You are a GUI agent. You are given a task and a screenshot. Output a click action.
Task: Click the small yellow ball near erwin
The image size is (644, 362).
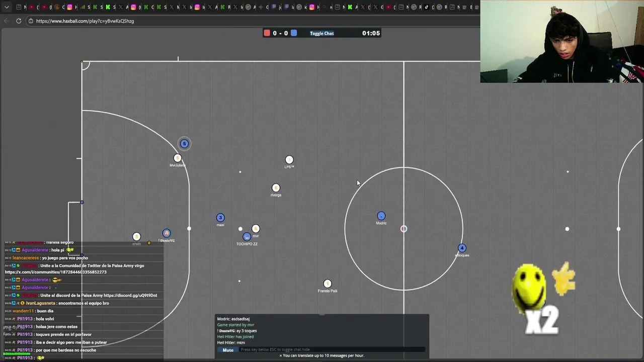[x=149, y=243]
